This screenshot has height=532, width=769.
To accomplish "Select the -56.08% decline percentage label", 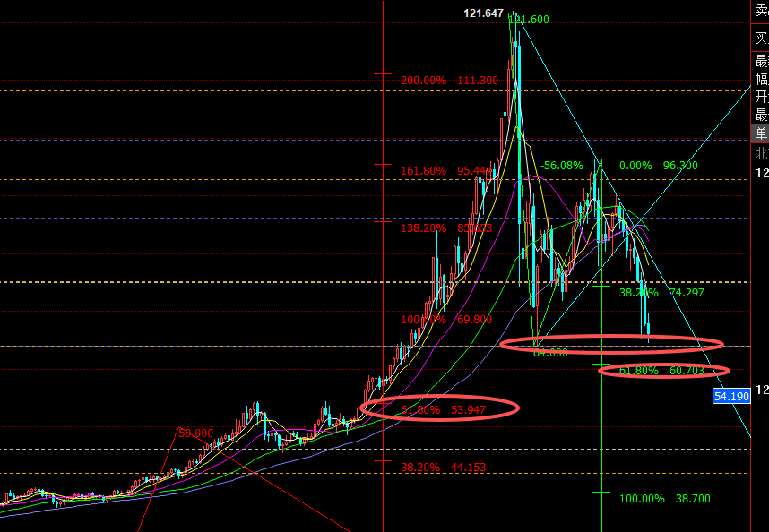I will (562, 166).
